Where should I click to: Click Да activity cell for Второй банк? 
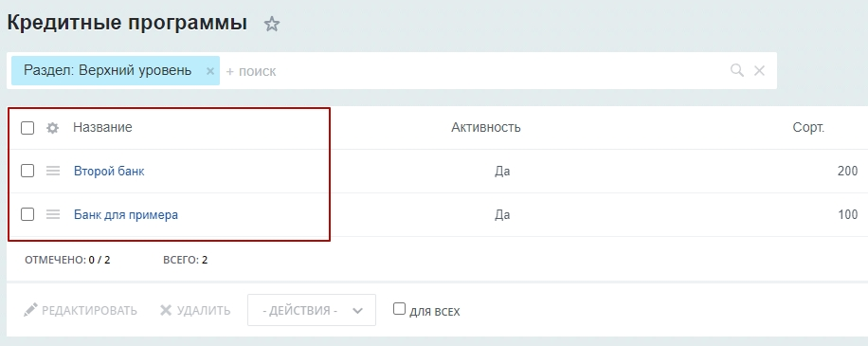(502, 171)
